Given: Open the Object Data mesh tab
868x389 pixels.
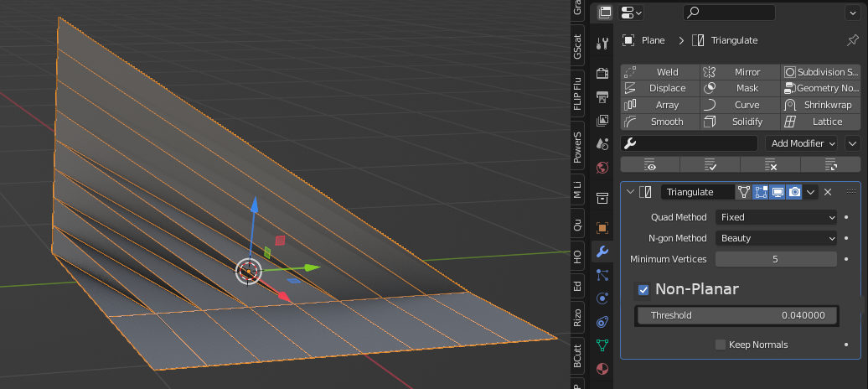Looking at the screenshot, I should click(602, 345).
